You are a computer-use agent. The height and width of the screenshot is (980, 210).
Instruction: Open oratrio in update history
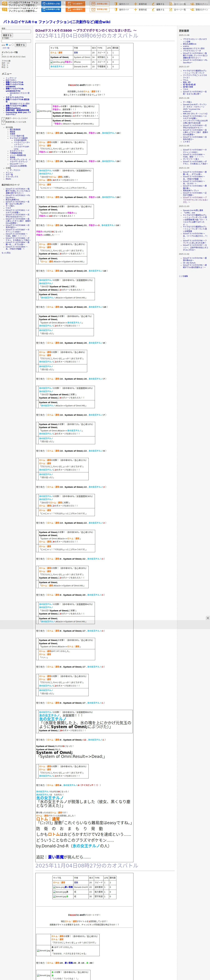[186, 46]
